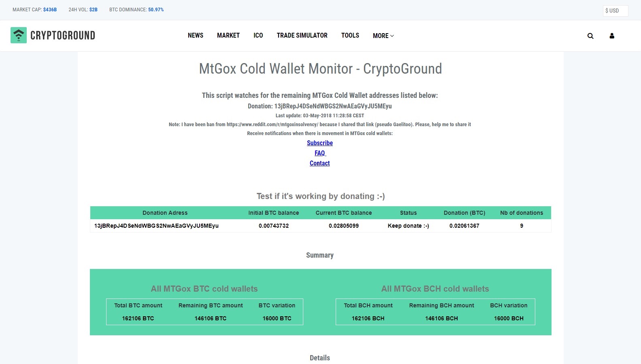This screenshot has height=364, width=641.
Task: Click the Test if it's working by donating heading
Action: [321, 196]
